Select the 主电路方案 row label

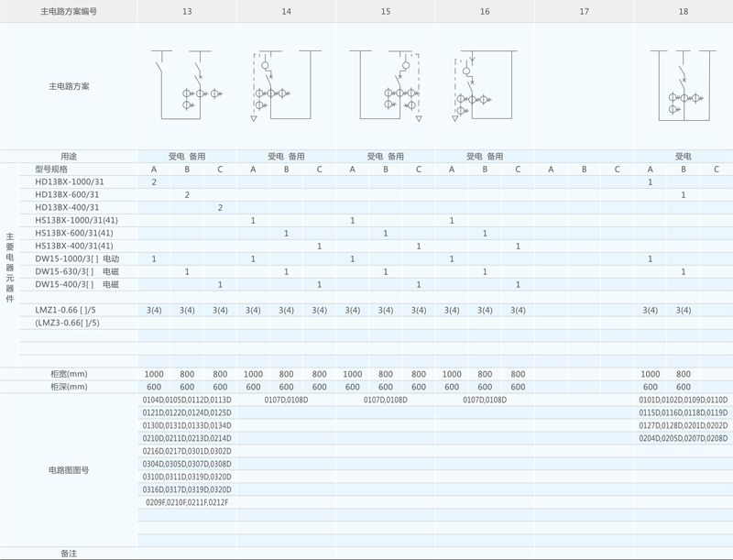pyautogui.click(x=69, y=86)
